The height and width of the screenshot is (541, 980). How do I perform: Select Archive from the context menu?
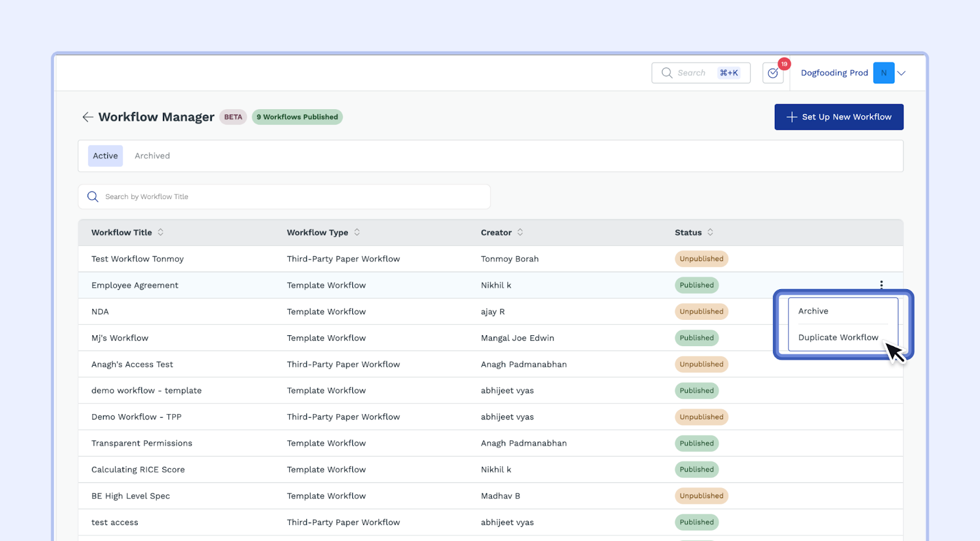tap(813, 311)
